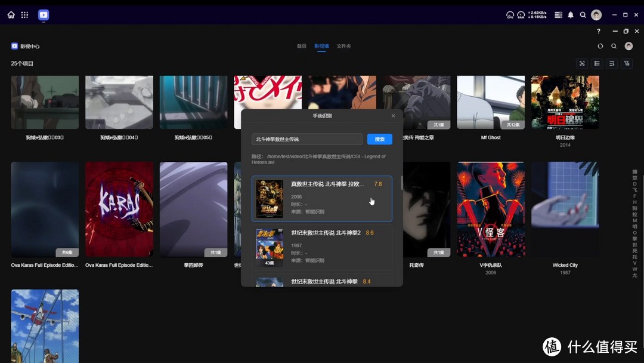The width and height of the screenshot is (644, 363).
Task: Open the network speed indicator
Action: 537,15
